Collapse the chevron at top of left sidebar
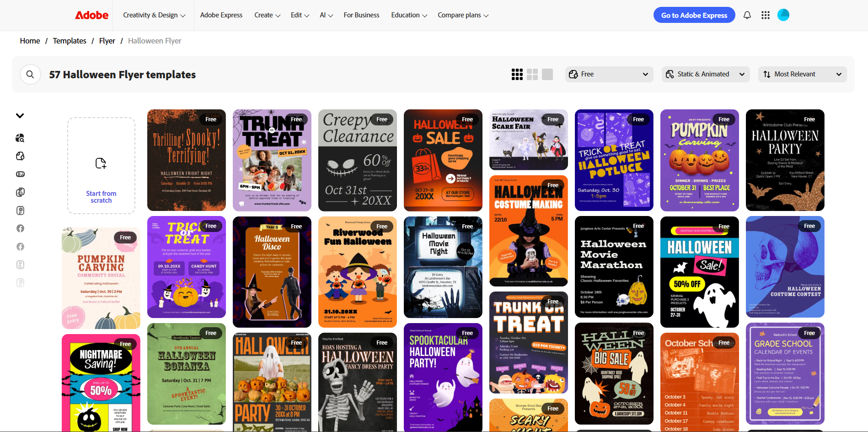 [20, 115]
